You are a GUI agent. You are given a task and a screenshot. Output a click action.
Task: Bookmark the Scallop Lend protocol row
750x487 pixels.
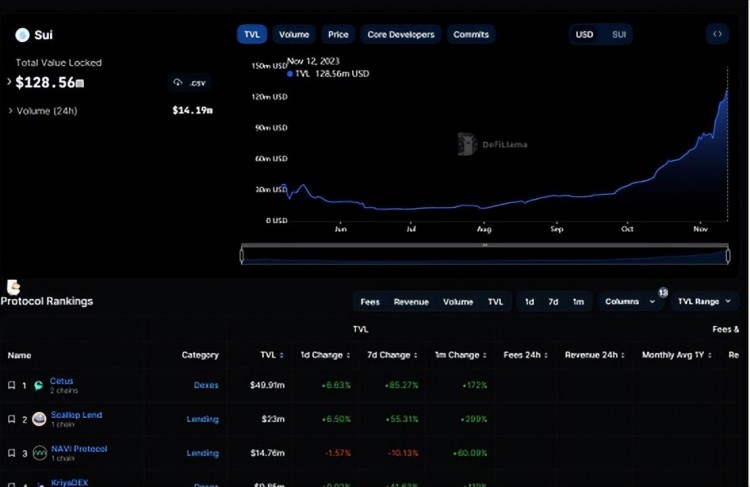(11, 419)
